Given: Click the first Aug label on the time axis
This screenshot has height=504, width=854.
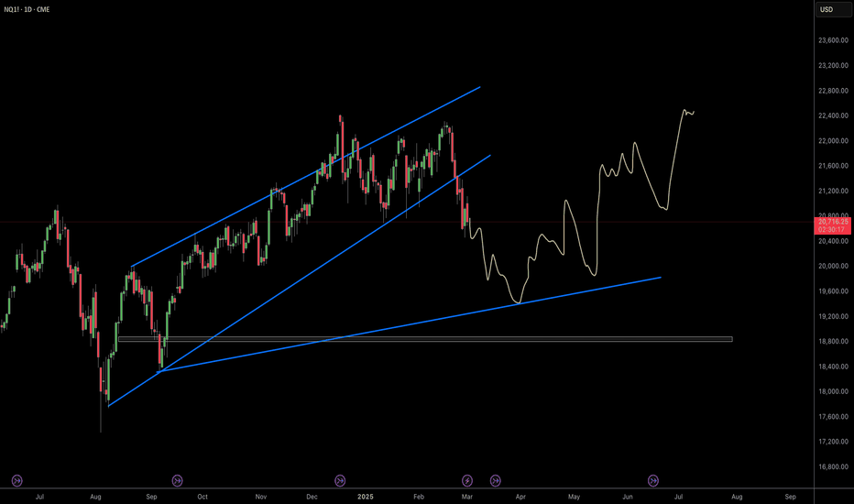Looking at the screenshot, I should click(95, 497).
